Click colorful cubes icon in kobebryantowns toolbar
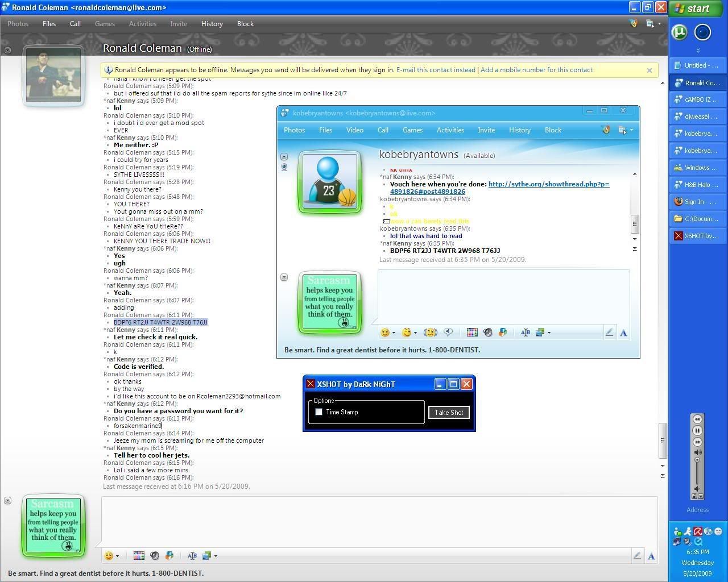The width and height of the screenshot is (728, 582). click(x=503, y=332)
